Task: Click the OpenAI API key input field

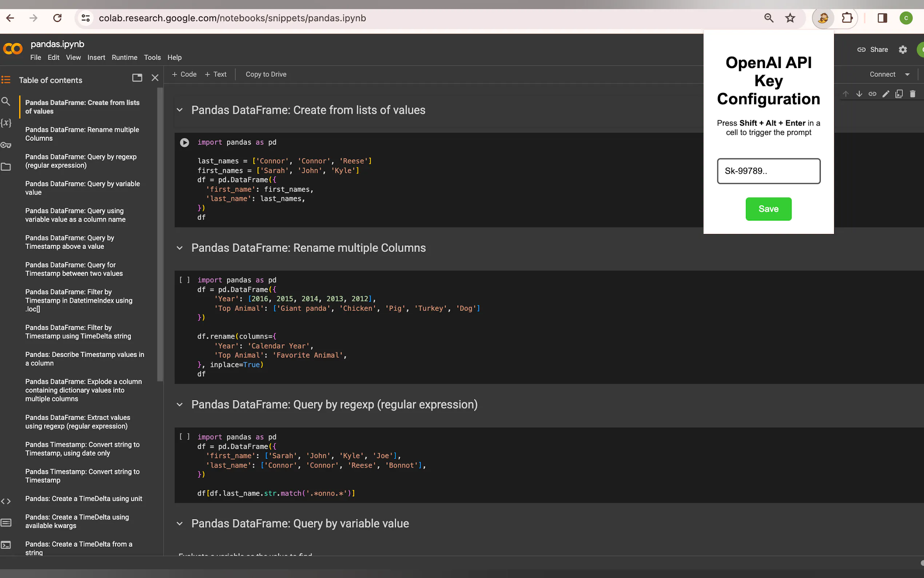Action: pyautogui.click(x=768, y=171)
